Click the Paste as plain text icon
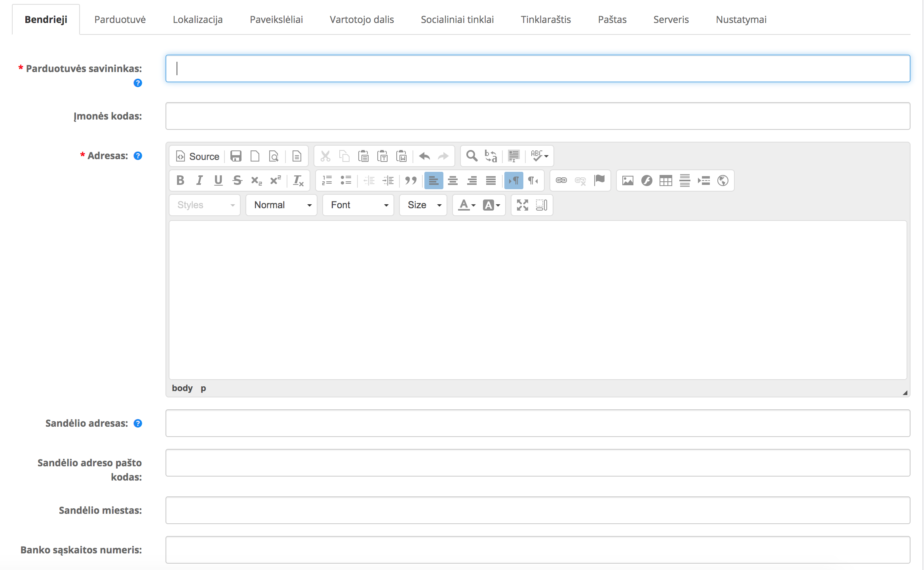 click(x=382, y=156)
